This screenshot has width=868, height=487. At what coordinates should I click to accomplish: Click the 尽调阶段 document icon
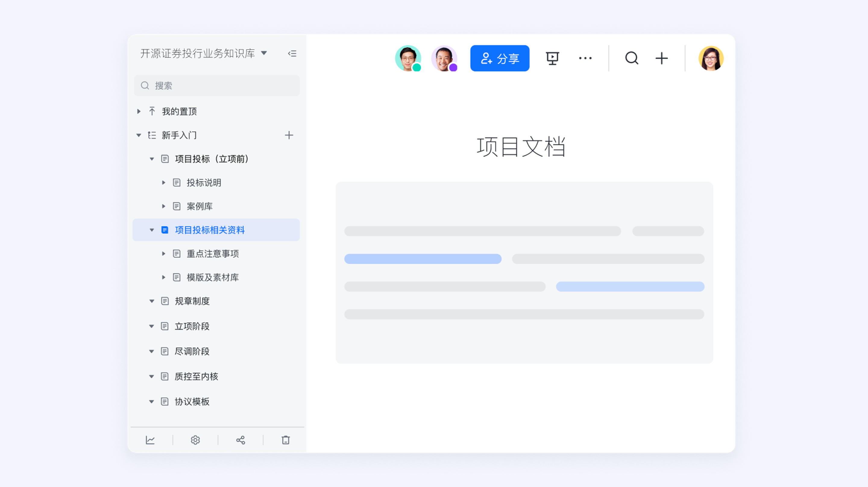click(x=165, y=351)
